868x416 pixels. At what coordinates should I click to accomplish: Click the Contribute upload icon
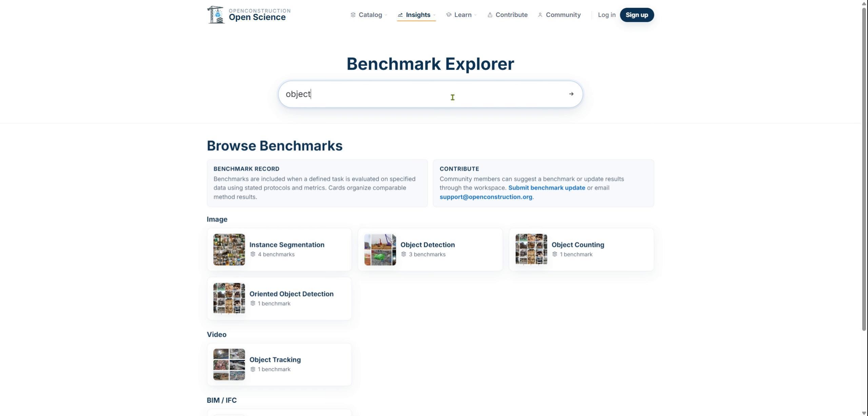[490, 15]
